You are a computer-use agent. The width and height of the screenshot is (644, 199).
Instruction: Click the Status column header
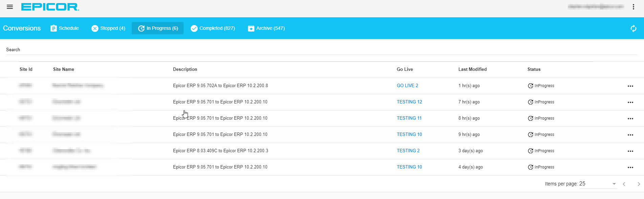(x=534, y=69)
